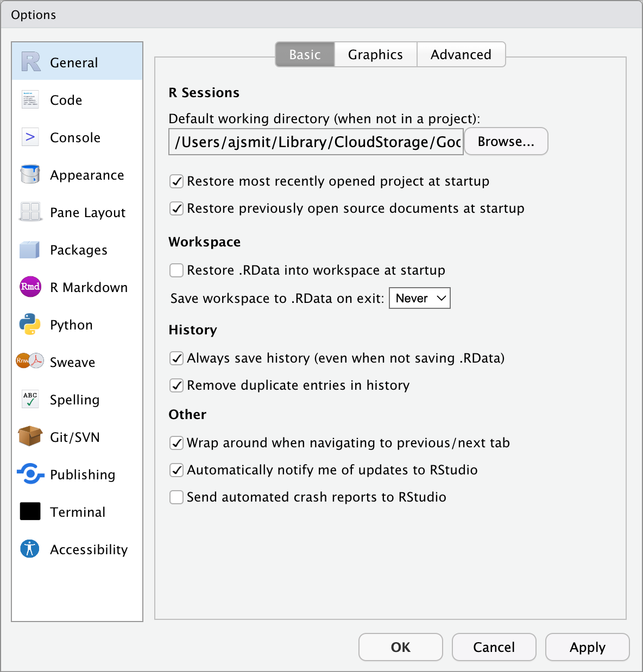Open the Appearance options label
643x672 pixels.
click(87, 175)
